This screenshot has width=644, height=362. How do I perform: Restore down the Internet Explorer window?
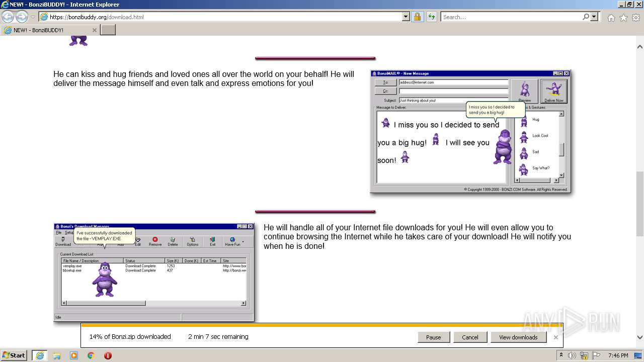(629, 5)
